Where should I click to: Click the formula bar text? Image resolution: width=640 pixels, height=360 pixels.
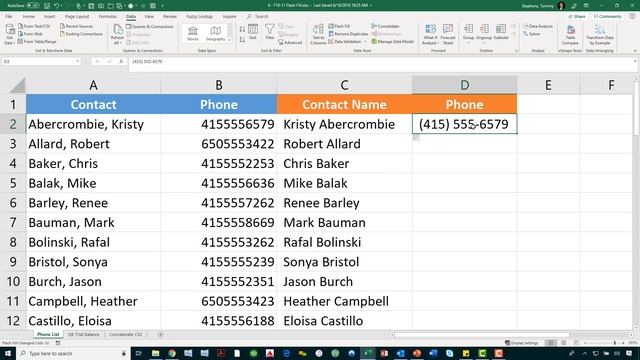click(x=147, y=62)
